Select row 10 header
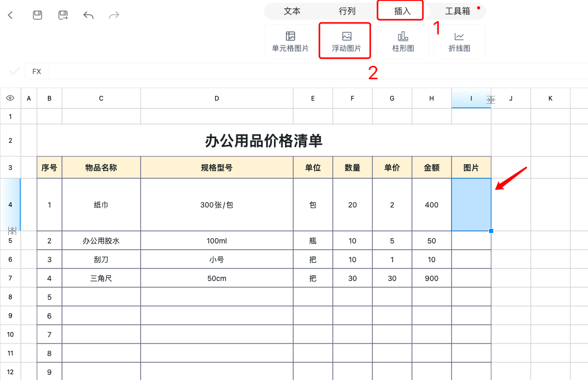This screenshot has height=380, width=588. [10, 334]
